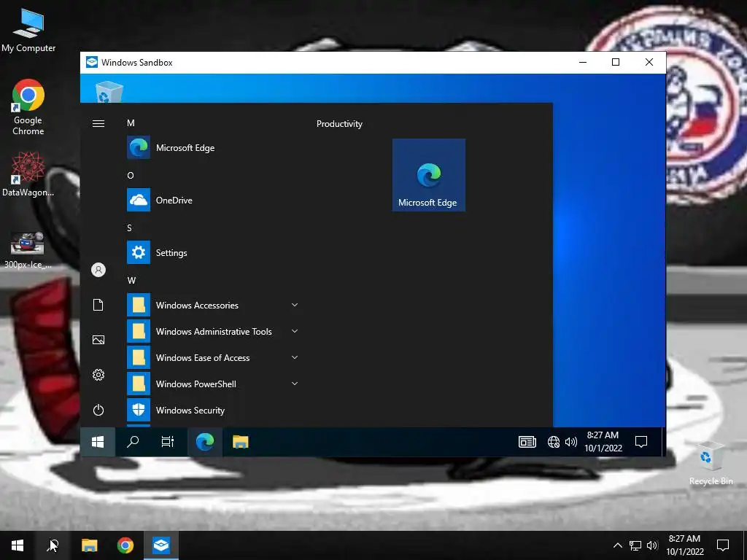The height and width of the screenshot is (560, 747).
Task: Click the sandbox network globe tray icon
Action: click(554, 442)
